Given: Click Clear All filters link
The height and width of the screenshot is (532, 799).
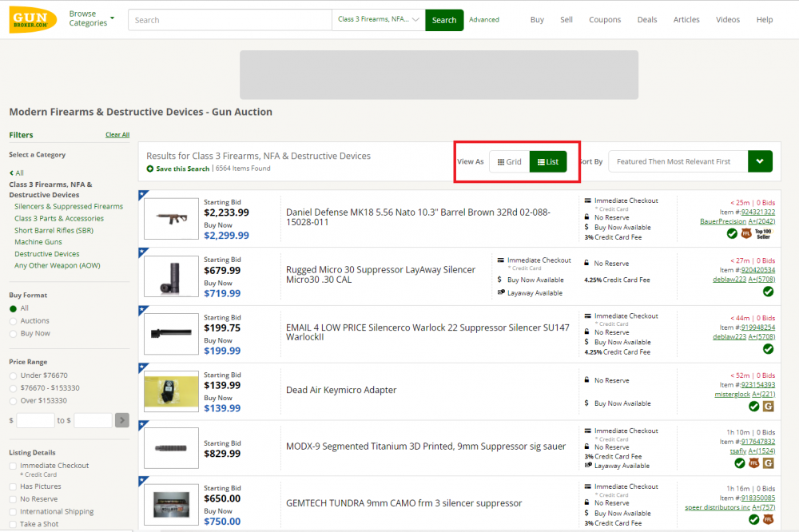Looking at the screenshot, I should tap(117, 134).
